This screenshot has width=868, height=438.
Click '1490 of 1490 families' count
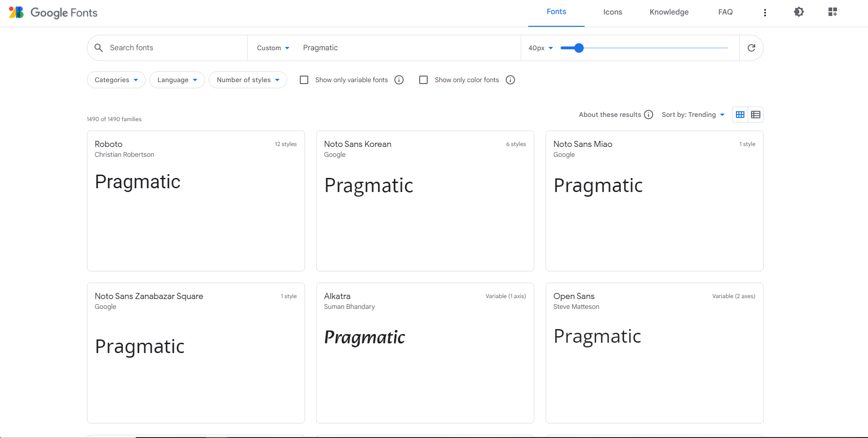pyautogui.click(x=114, y=119)
